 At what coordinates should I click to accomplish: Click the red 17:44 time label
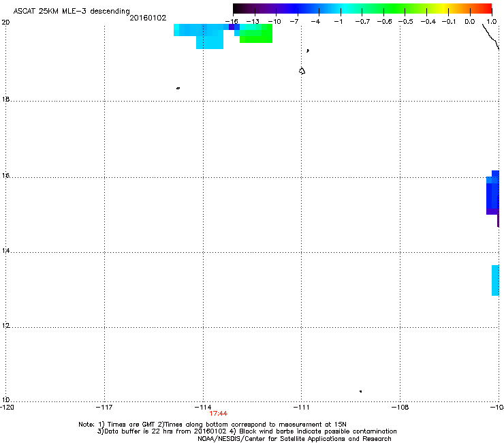tap(218, 414)
